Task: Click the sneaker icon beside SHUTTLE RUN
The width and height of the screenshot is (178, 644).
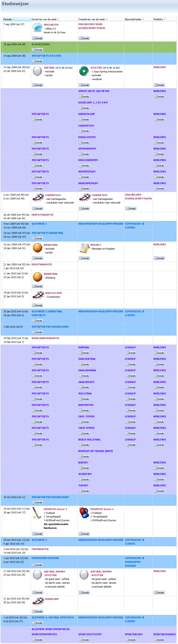Action: coord(38,295)
